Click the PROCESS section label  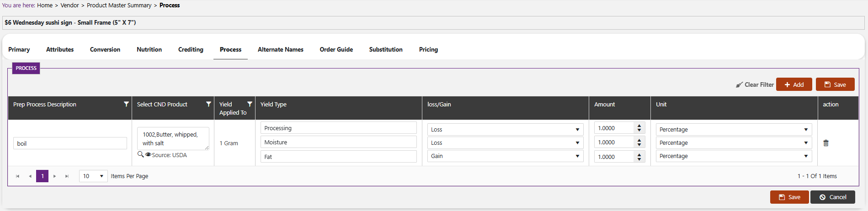point(26,68)
